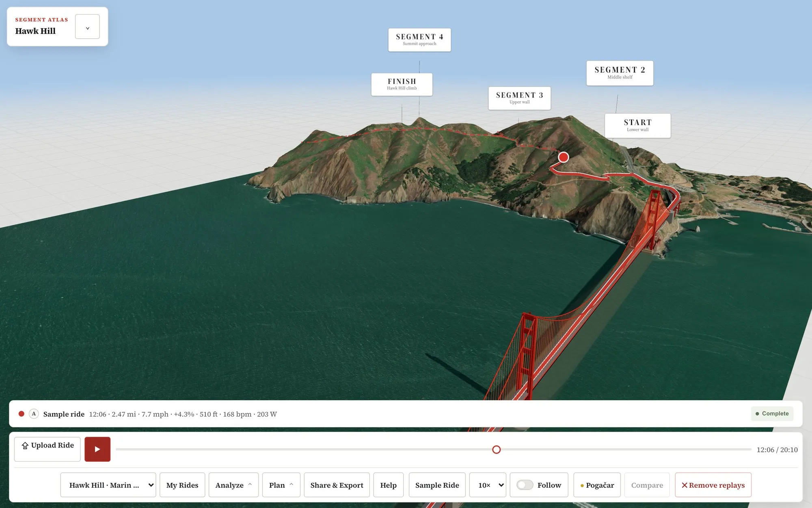Click the Segment 2 Middle shelf label
Viewport: 812px width, 508px height.
(620, 73)
